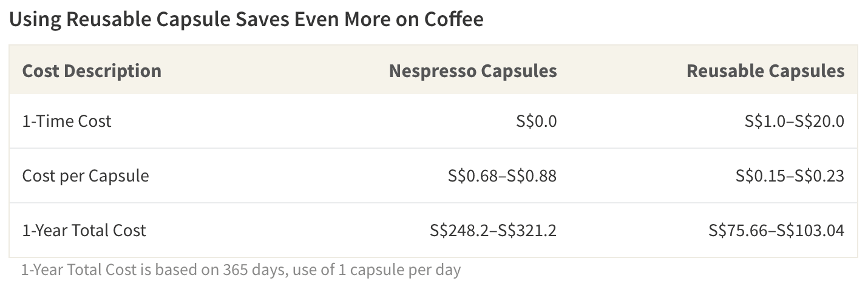
Task: Click the S$1.0–S$20.0 reusable one-time cost cell
Action: [795, 121]
